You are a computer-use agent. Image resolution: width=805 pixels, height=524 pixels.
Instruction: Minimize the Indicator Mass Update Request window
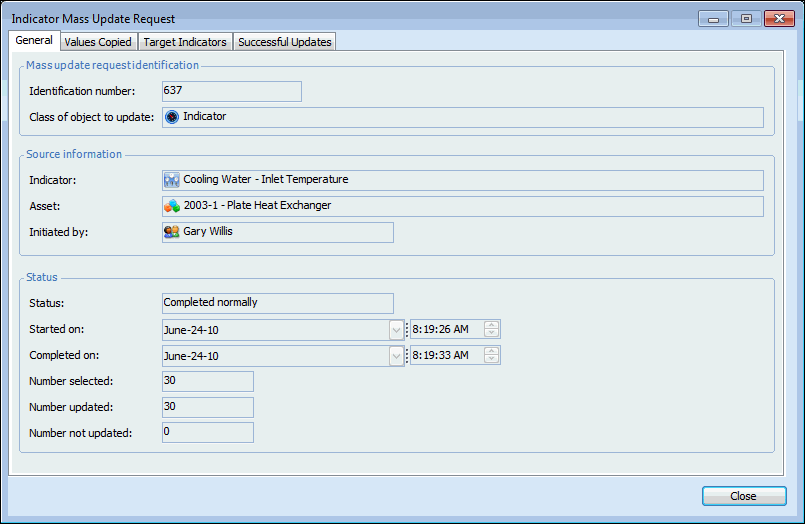pyautogui.click(x=713, y=19)
